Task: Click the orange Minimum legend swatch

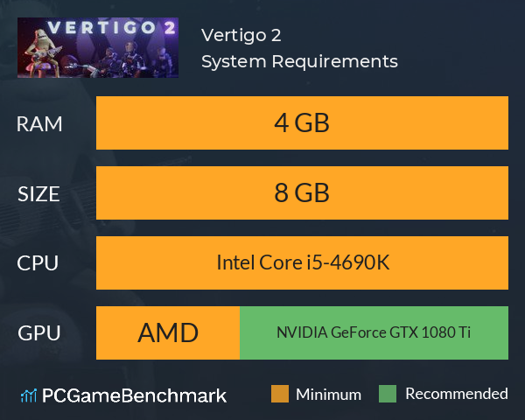Action: tap(280, 394)
